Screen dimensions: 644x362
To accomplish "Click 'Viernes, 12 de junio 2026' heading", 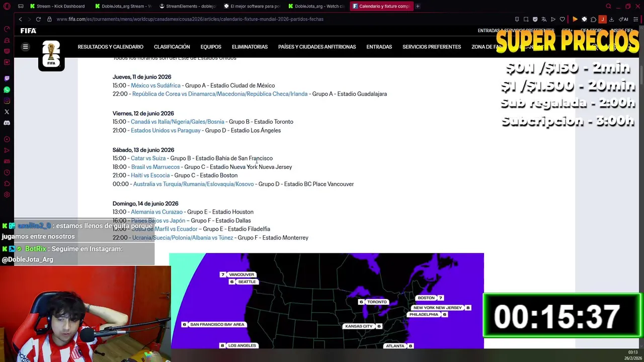I will (143, 114).
